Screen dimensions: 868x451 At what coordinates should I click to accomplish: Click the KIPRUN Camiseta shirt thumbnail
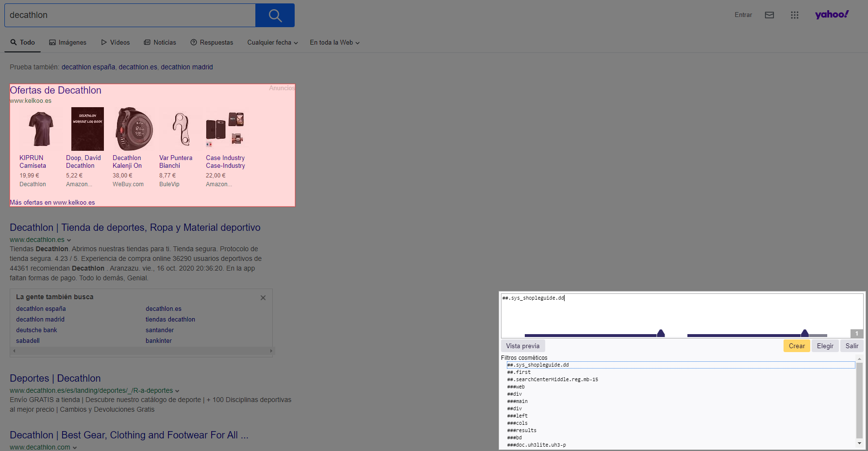pyautogui.click(x=41, y=129)
